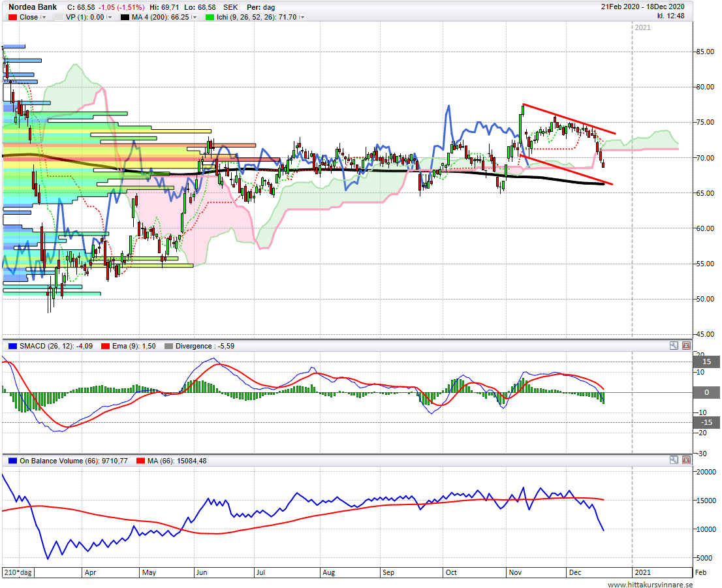Click the 5000 OBV axis label

tap(704, 558)
